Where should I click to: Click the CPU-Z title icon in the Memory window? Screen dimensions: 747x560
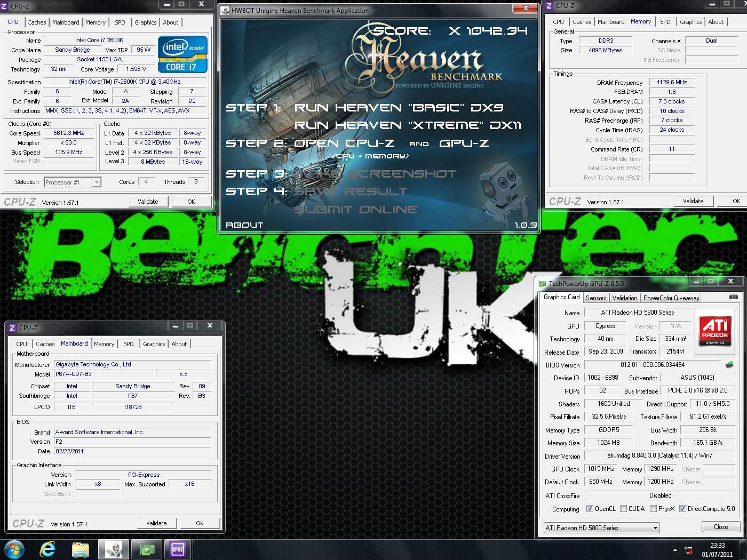(549, 6)
